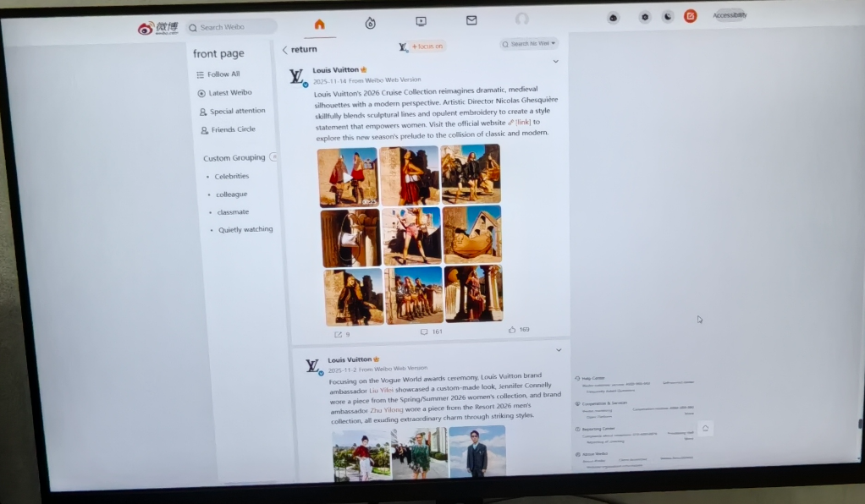This screenshot has width=865, height=504.
Task: Go to the Home tab icon
Action: coord(319,25)
